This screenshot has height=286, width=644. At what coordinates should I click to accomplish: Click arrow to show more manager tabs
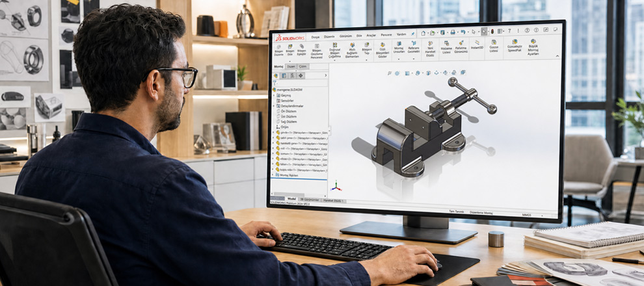326,75
